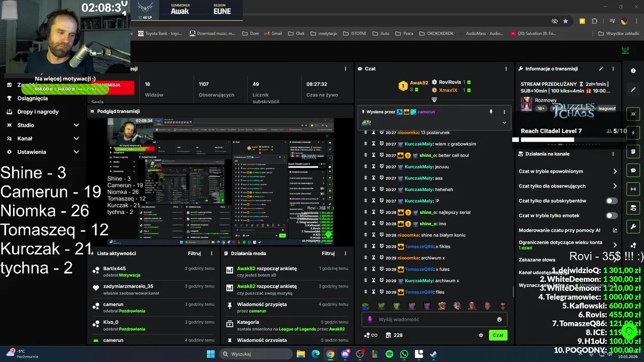This screenshot has height=362, width=644.
Task: Open the Działania moda three-dot menu
Action: coord(346,253)
